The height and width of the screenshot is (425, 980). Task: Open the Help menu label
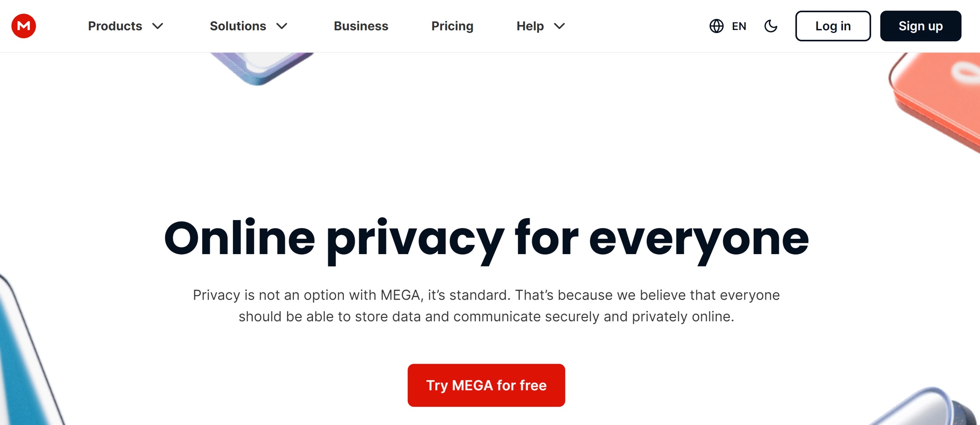pos(530,26)
